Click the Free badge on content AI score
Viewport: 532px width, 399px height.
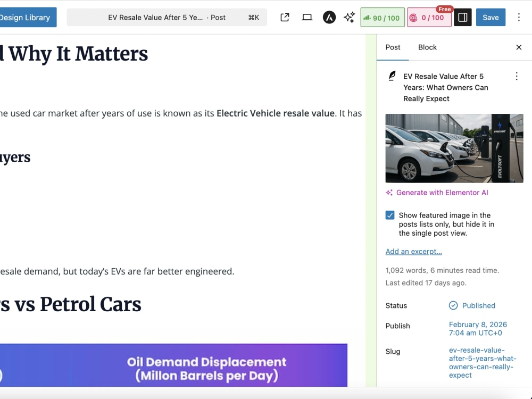point(444,9)
